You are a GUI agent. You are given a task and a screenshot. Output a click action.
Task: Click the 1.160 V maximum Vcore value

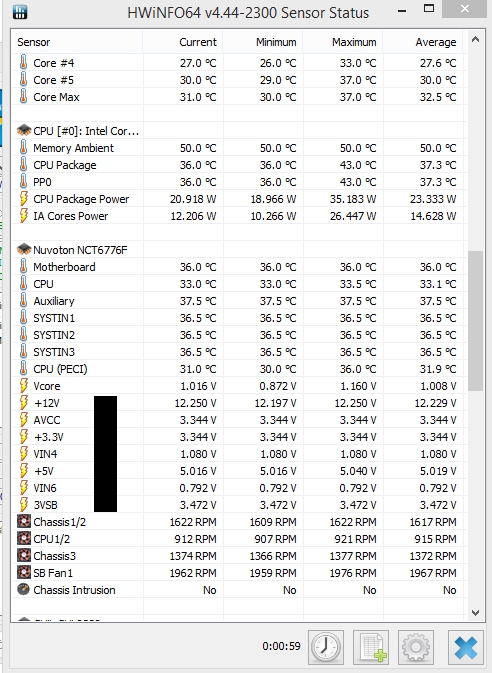pos(358,386)
